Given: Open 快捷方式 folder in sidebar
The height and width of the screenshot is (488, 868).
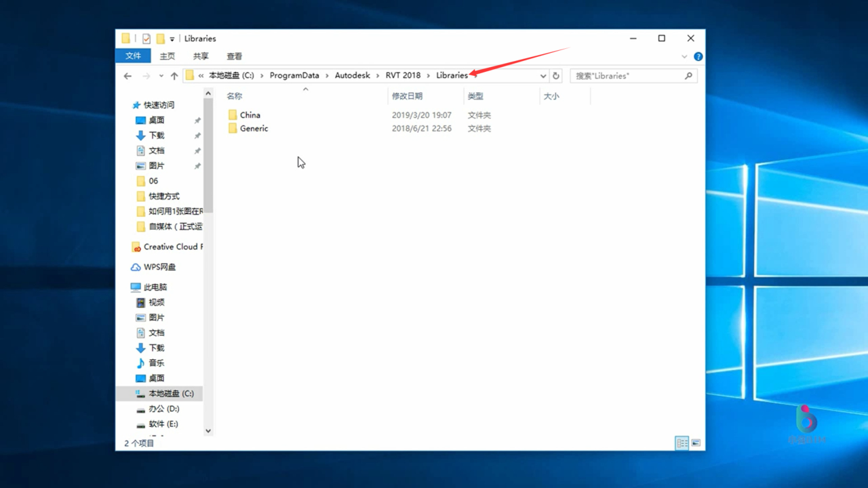Looking at the screenshot, I should click(159, 196).
